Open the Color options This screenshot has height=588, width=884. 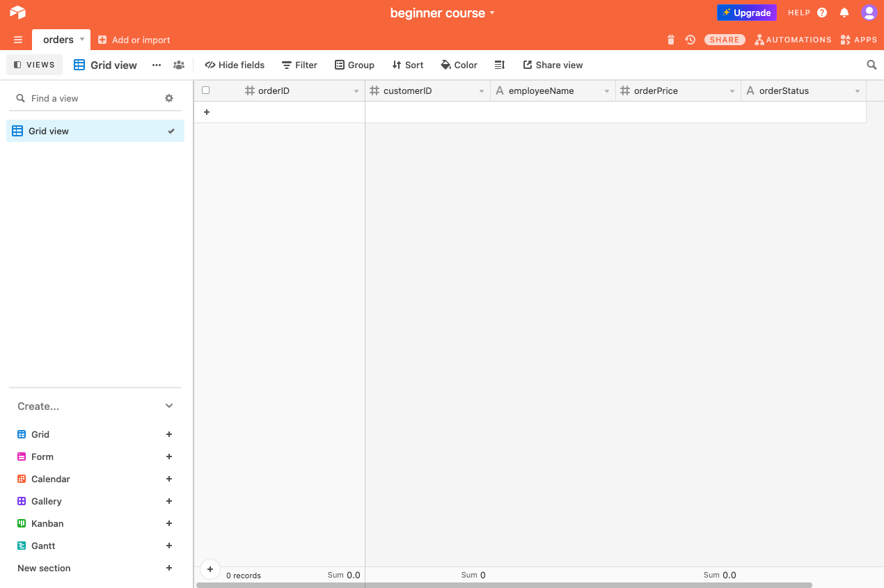point(459,65)
